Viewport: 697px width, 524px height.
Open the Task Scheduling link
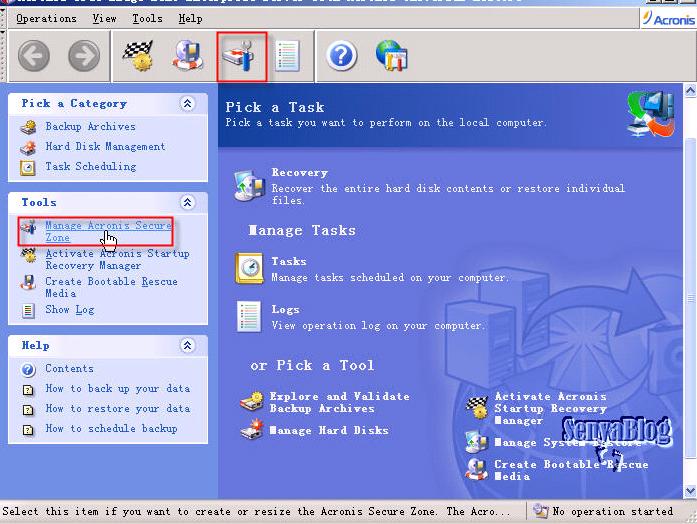click(91, 167)
